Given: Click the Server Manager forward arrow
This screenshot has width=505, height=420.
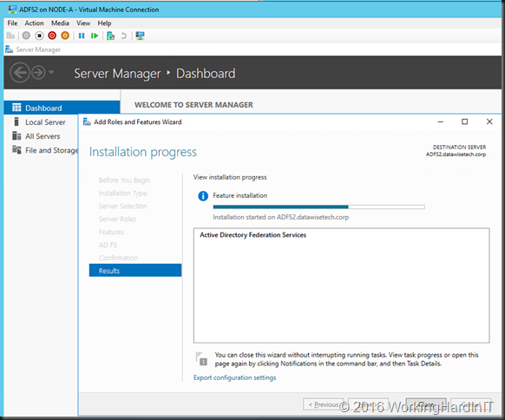Looking at the screenshot, I should (38, 73).
